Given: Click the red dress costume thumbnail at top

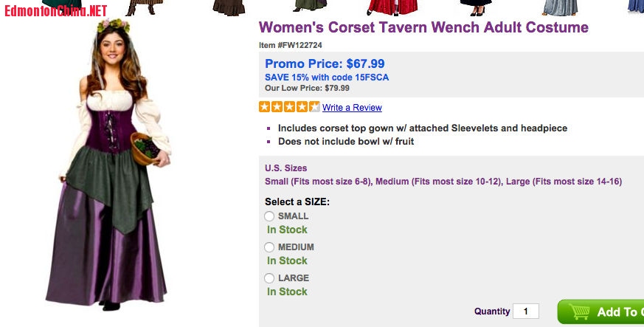Looking at the screenshot, I should pos(392,7).
